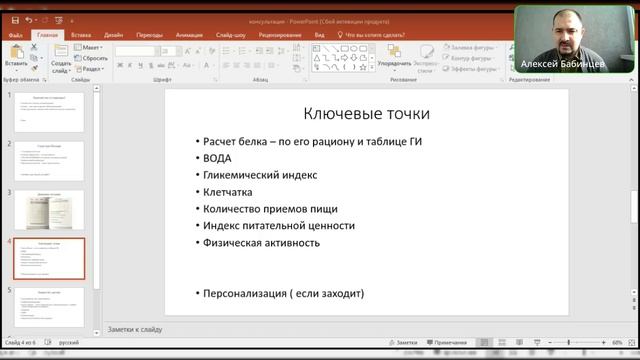Click the Экспресс-стили quick styles icon

(x=426, y=52)
